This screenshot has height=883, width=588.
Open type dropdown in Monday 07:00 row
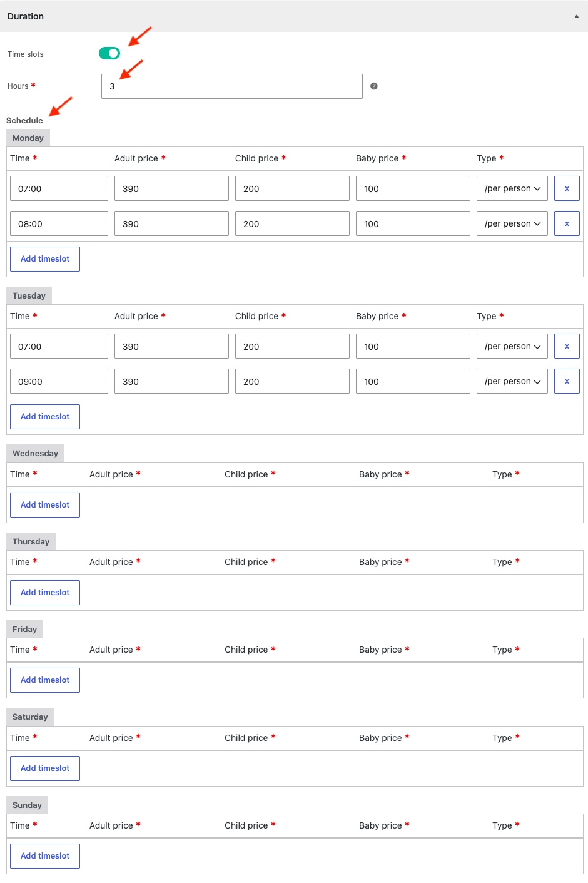[x=512, y=188]
